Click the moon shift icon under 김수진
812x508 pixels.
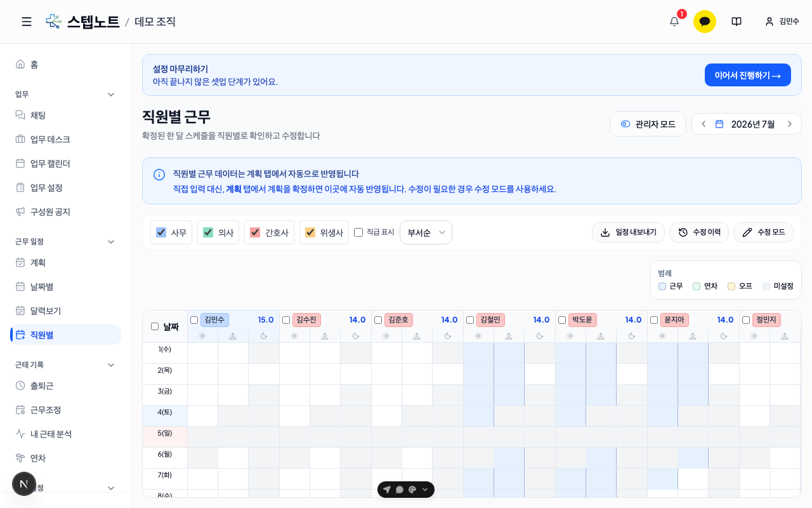click(x=356, y=336)
